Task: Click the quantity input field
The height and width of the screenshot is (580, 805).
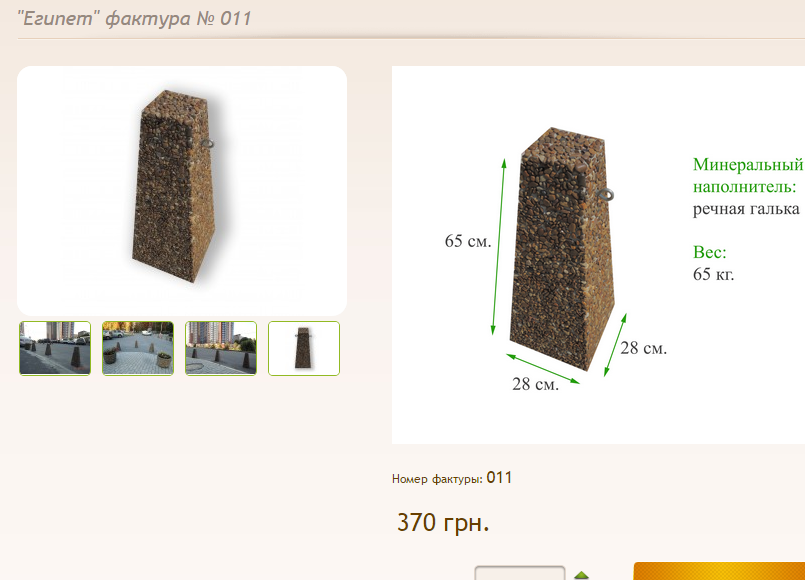Action: coord(520,573)
